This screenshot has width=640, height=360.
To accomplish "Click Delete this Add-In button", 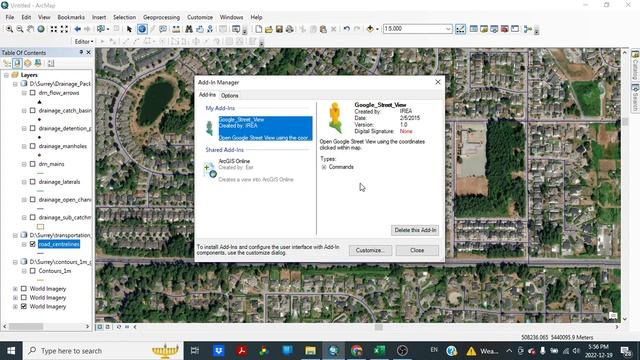I will point(415,230).
